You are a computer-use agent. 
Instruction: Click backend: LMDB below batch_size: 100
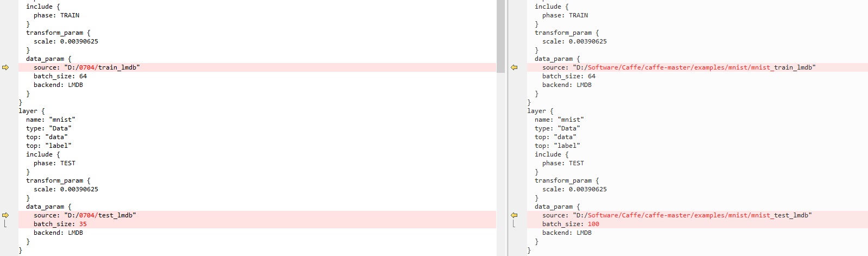click(567, 233)
